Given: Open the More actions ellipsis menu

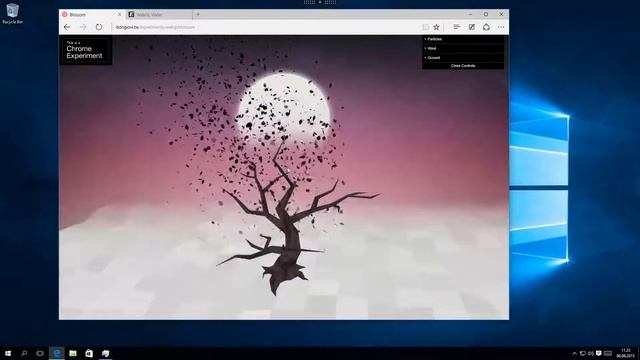Looking at the screenshot, I should coord(501,27).
